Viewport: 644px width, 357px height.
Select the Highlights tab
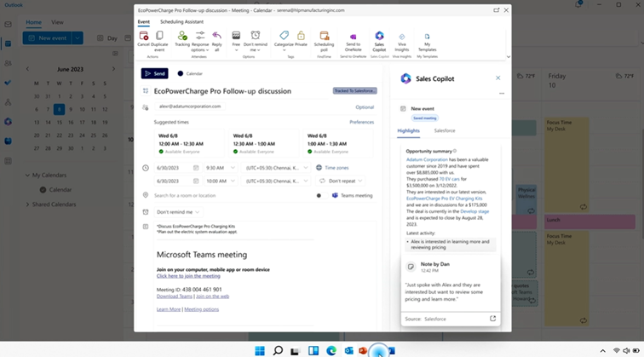(x=408, y=130)
